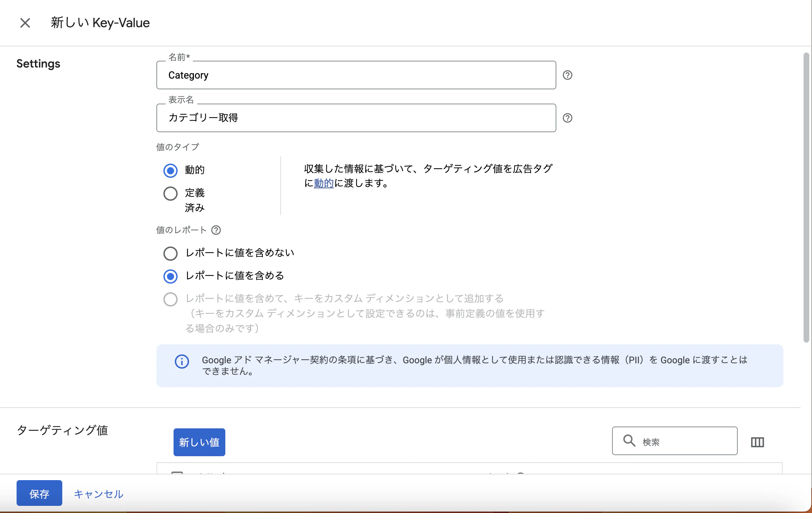
Task: Focus the 検索 targeting values search field
Action: (675, 441)
